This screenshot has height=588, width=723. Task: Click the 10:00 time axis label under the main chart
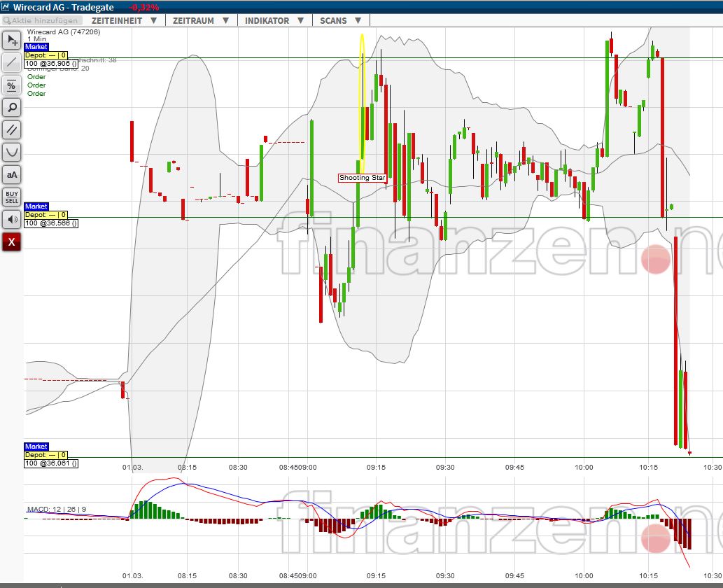584,467
